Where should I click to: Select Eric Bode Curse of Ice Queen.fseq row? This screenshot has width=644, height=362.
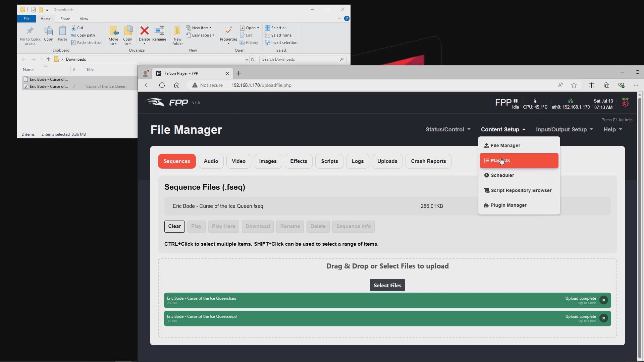pyautogui.click(x=387, y=206)
